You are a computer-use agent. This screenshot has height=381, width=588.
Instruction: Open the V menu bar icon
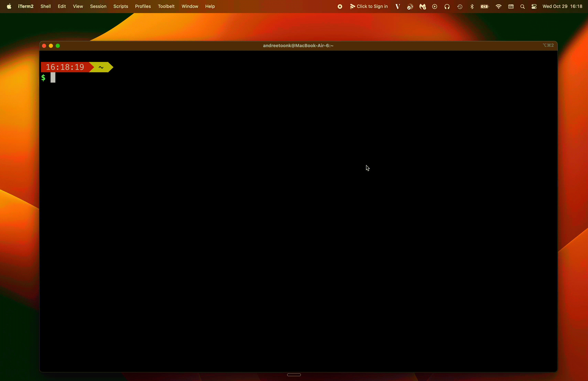tap(398, 6)
